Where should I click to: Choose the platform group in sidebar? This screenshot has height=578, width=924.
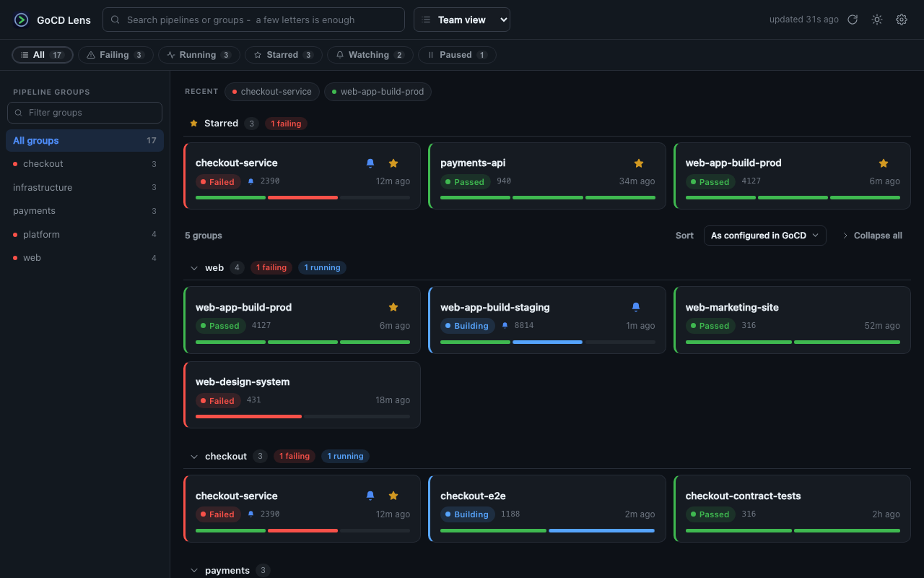[84, 234]
